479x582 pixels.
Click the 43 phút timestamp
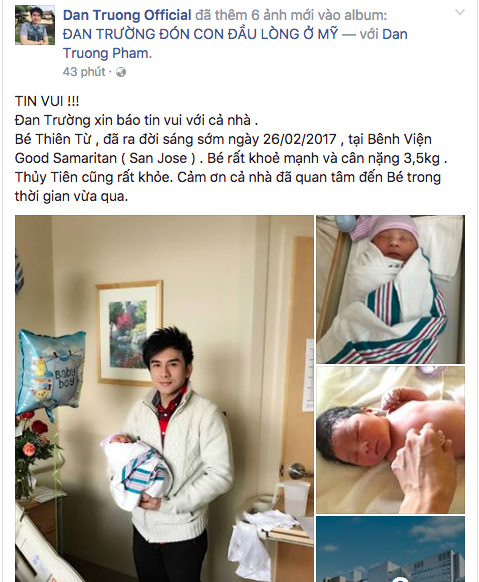point(84,72)
